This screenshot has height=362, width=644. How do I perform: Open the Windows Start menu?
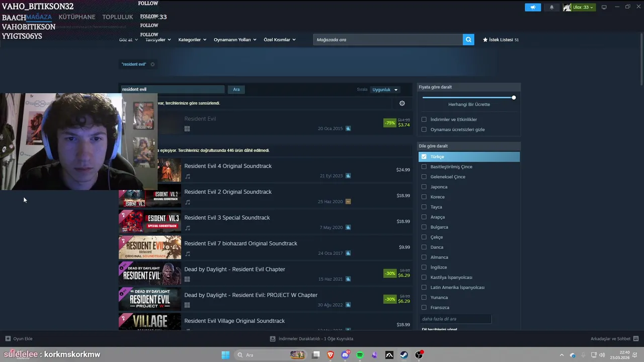click(225, 355)
